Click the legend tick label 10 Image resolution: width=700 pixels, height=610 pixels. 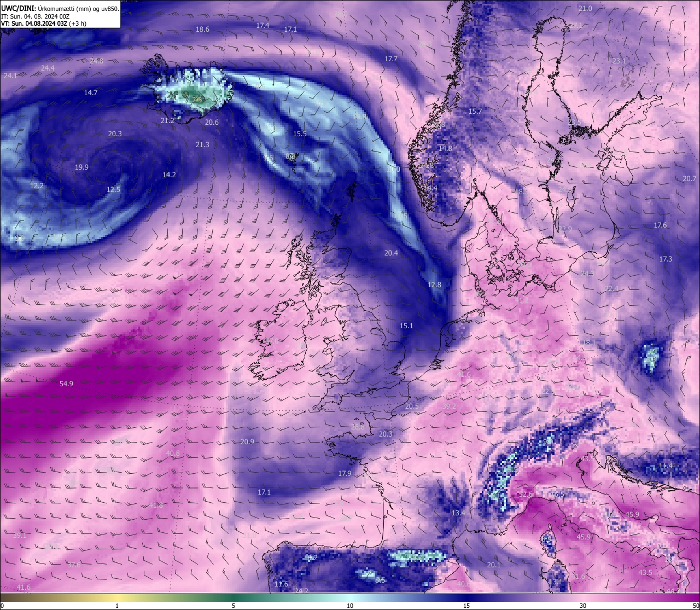click(350, 606)
